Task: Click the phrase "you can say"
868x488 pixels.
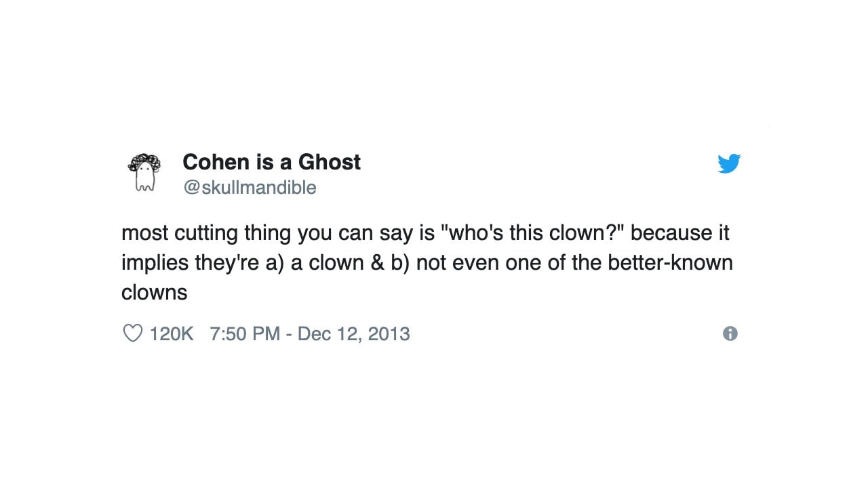Action: coord(355,232)
